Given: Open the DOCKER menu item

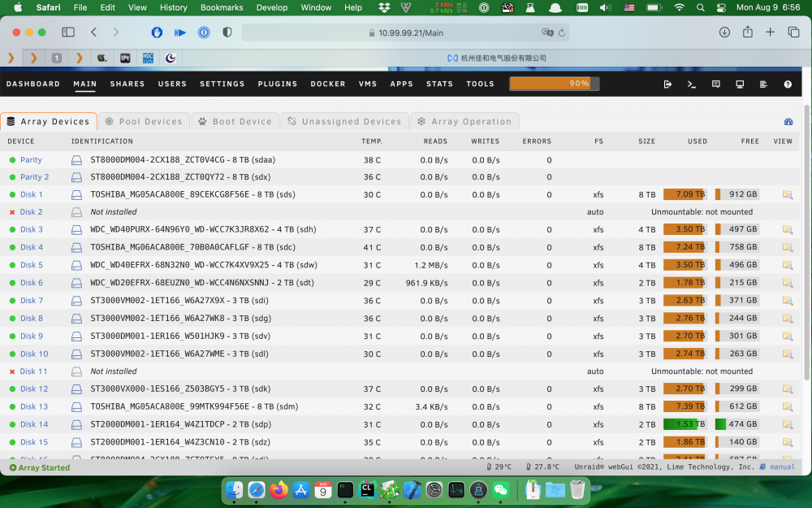Looking at the screenshot, I should coord(328,84).
